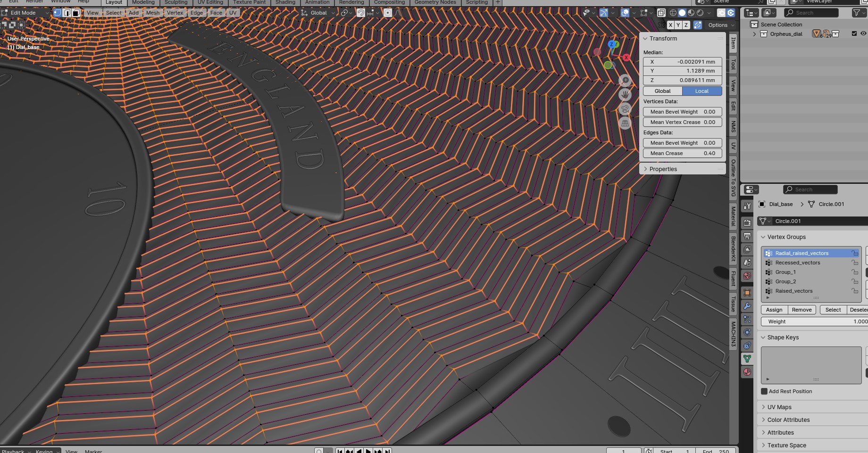868x453 pixels.
Task: Toggle lock on Recessed_vectors vertex group
Action: (x=855, y=263)
